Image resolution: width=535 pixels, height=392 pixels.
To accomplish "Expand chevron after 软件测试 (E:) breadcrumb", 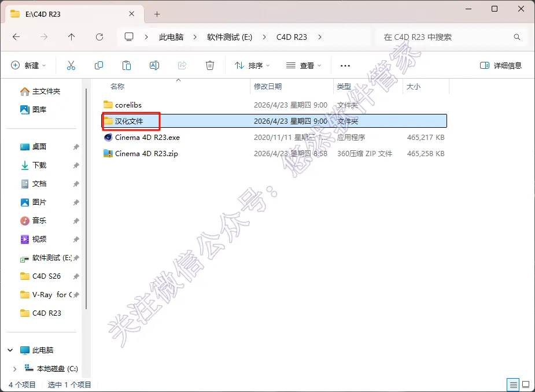I will point(264,37).
